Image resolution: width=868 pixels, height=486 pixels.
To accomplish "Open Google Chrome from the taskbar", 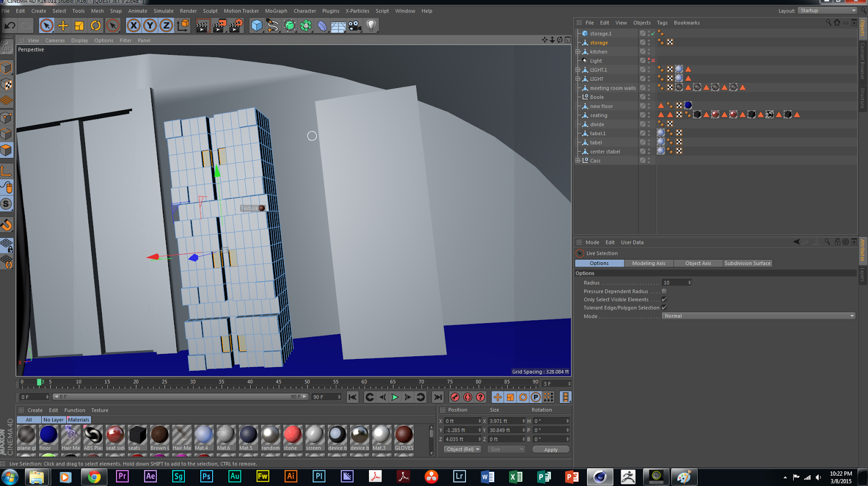I will (x=94, y=477).
